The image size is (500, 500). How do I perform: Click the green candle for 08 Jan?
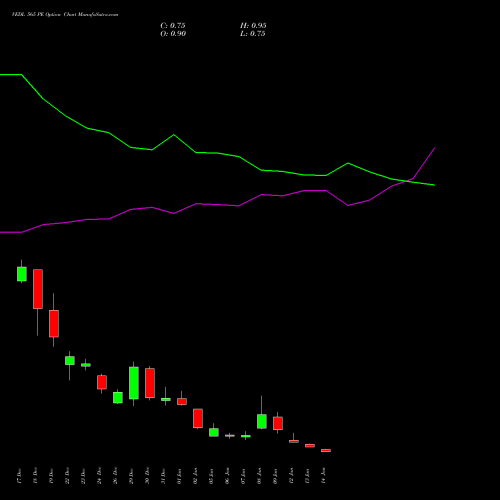pyautogui.click(x=262, y=421)
